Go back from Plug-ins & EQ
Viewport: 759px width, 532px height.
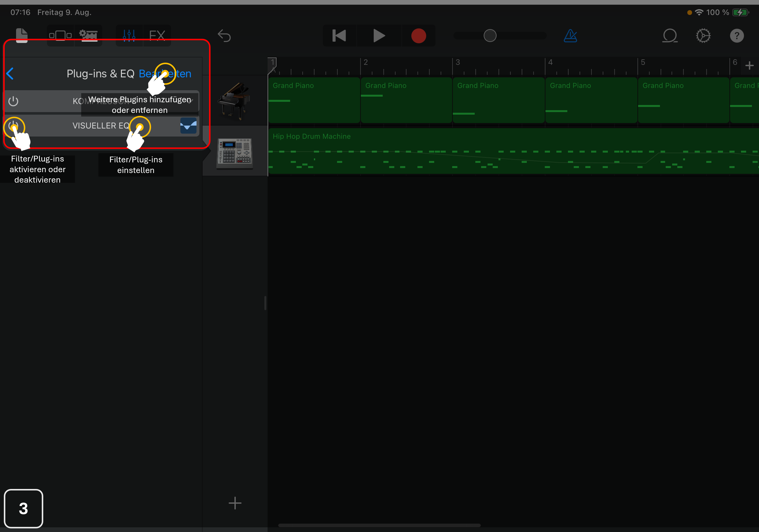click(10, 73)
